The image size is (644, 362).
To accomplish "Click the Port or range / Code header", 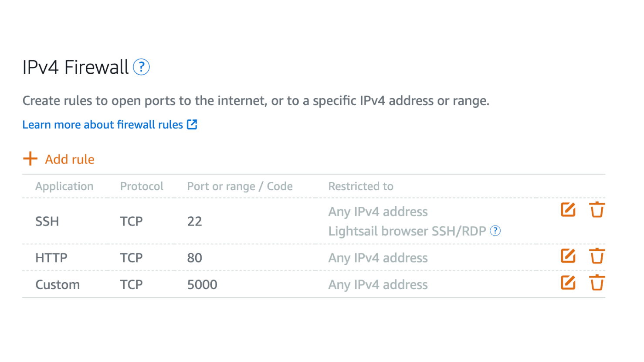I will 240,186.
